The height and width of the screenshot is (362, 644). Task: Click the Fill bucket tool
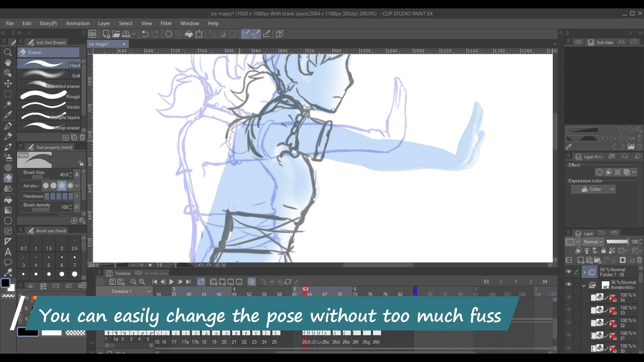(8, 200)
